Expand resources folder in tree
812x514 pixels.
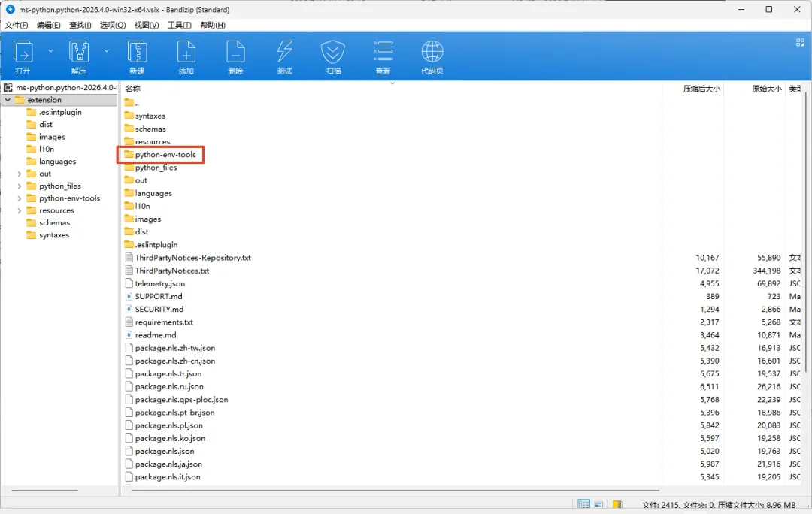click(x=19, y=210)
